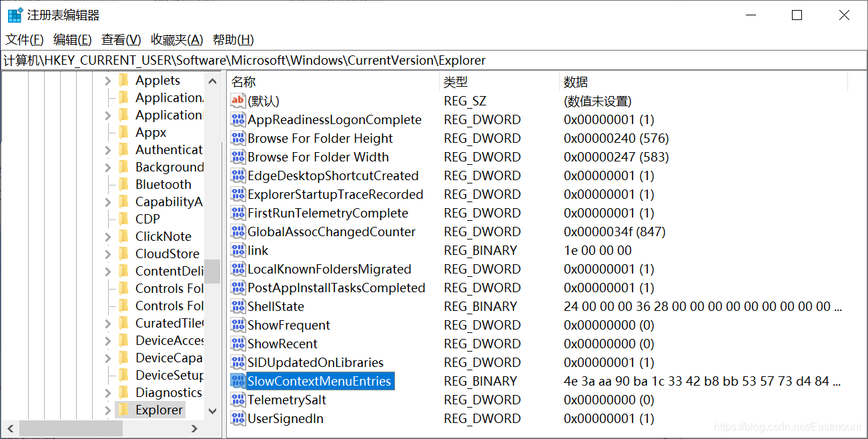868x439 pixels.
Task: Click the folder icon for Explorer key
Action: point(123,410)
